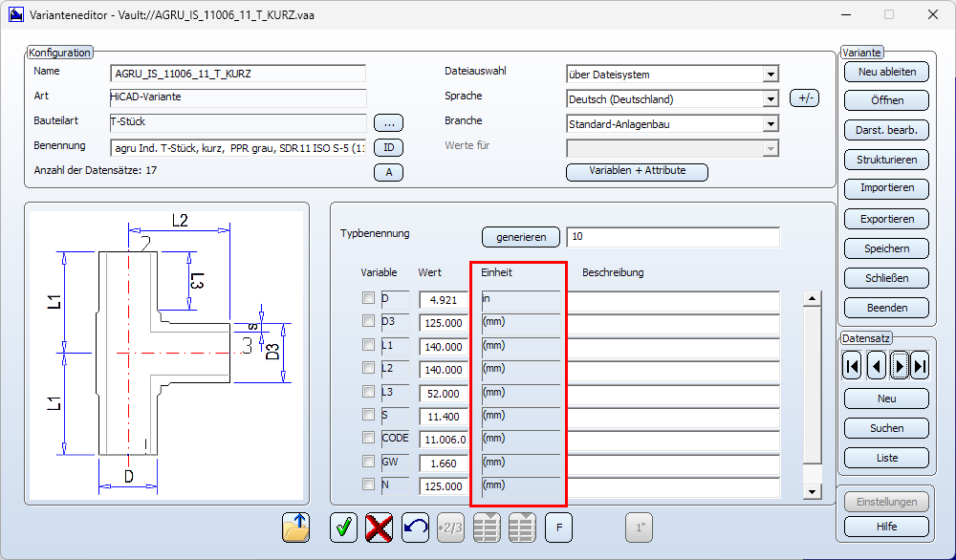Click the T-piece drawing preview
This screenshot has height=560, width=956.
pyautogui.click(x=166, y=355)
